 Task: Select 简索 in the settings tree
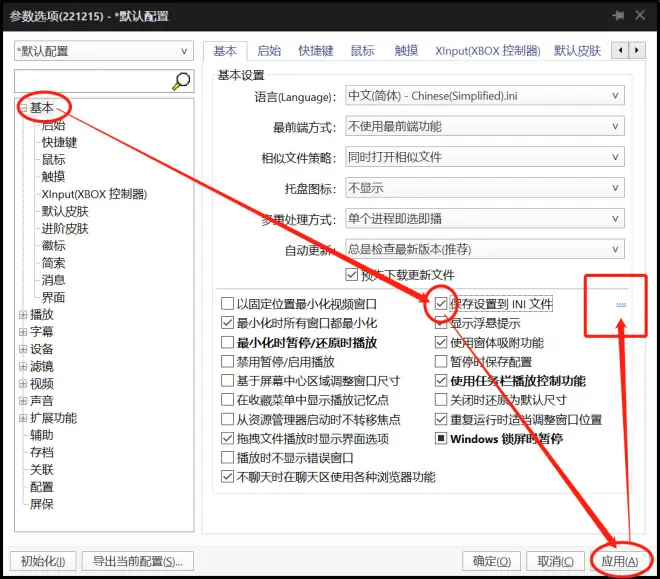[53, 263]
